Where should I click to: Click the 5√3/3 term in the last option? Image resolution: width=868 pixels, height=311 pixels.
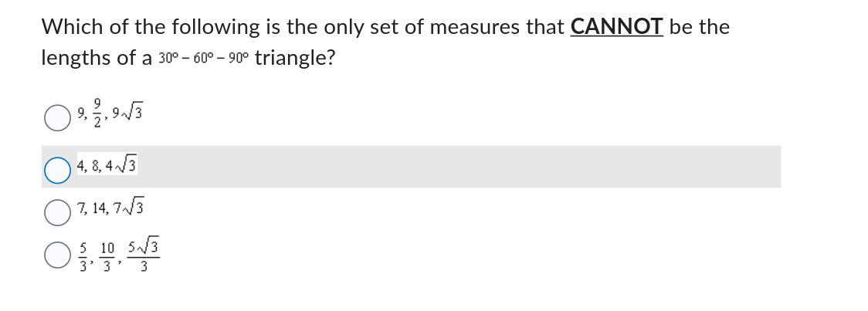144,253
